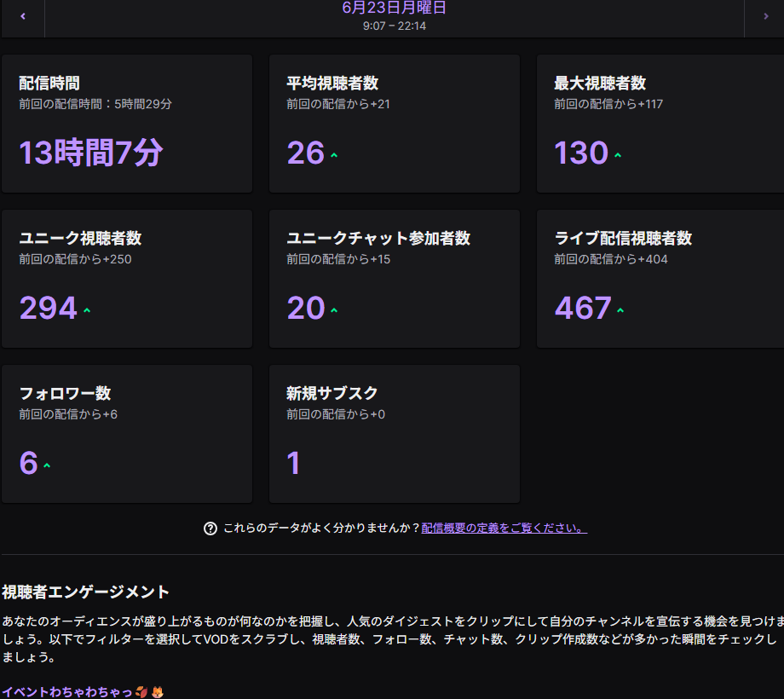Screen dimensions: 784x699
Task: Open the 配信概要の定義をご覧ください link
Action: 504,528
